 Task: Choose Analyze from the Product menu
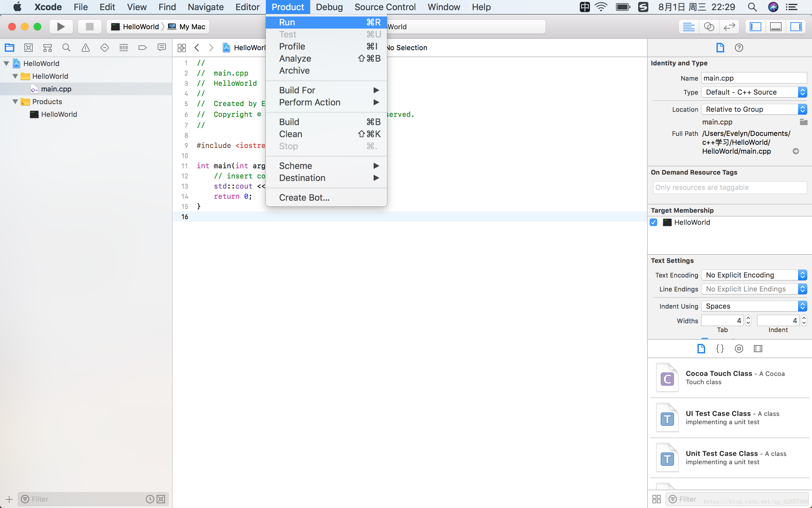pyautogui.click(x=326, y=58)
